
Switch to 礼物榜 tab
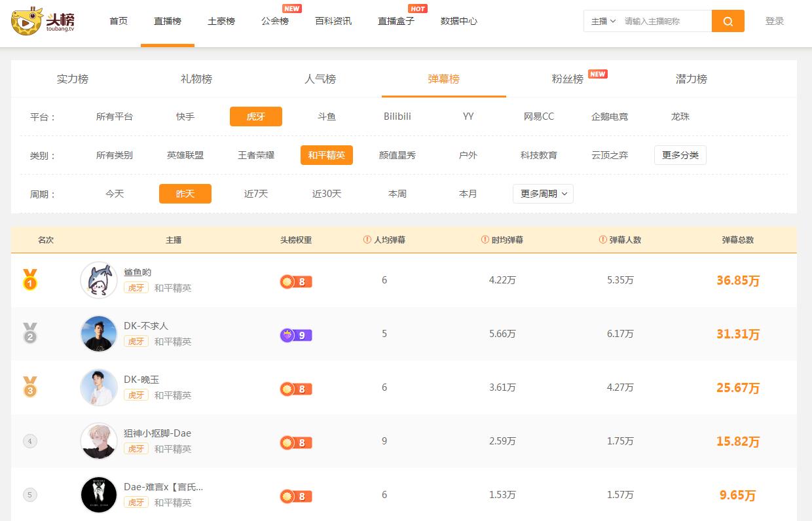pos(196,79)
